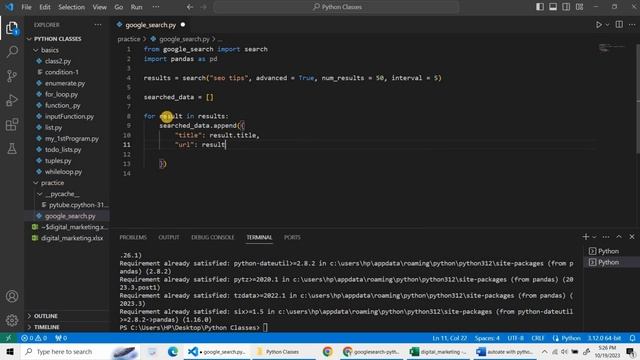Switch to the PROBLEMS tab
Image resolution: width=640 pixels, height=360 pixels.
pyautogui.click(x=133, y=237)
